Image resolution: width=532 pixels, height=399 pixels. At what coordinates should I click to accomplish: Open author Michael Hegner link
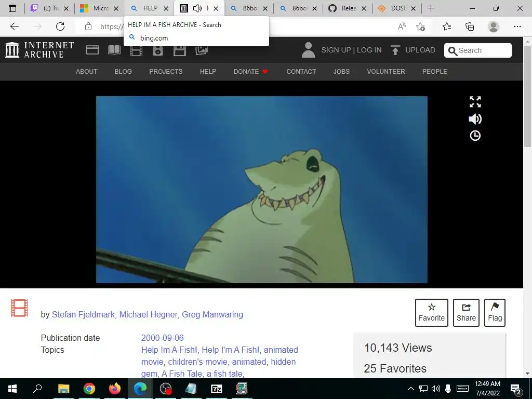(148, 314)
